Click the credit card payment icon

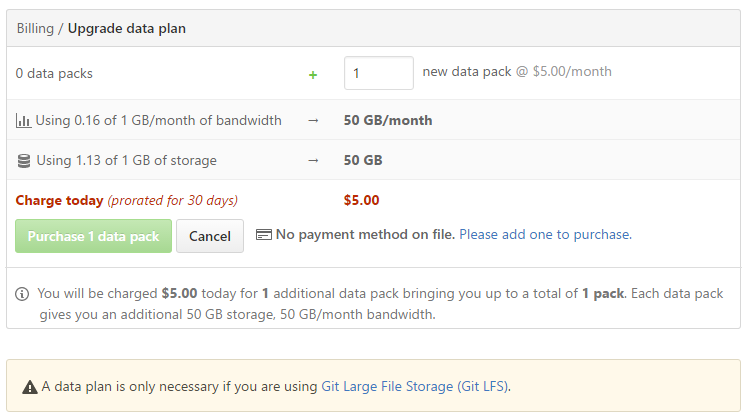click(264, 235)
